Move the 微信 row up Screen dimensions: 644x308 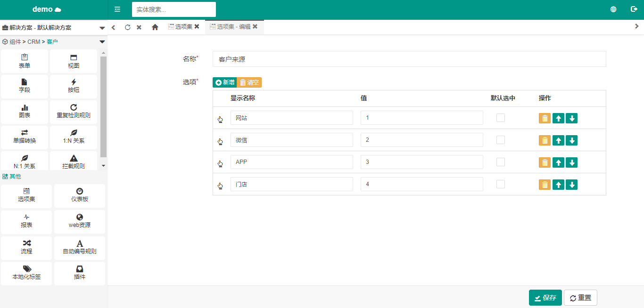click(558, 140)
